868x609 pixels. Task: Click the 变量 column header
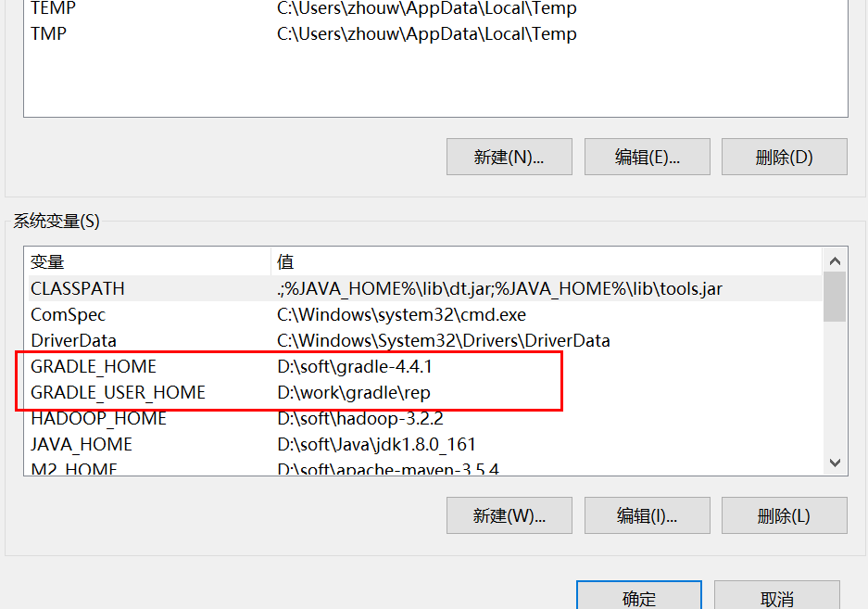pyautogui.click(x=149, y=261)
